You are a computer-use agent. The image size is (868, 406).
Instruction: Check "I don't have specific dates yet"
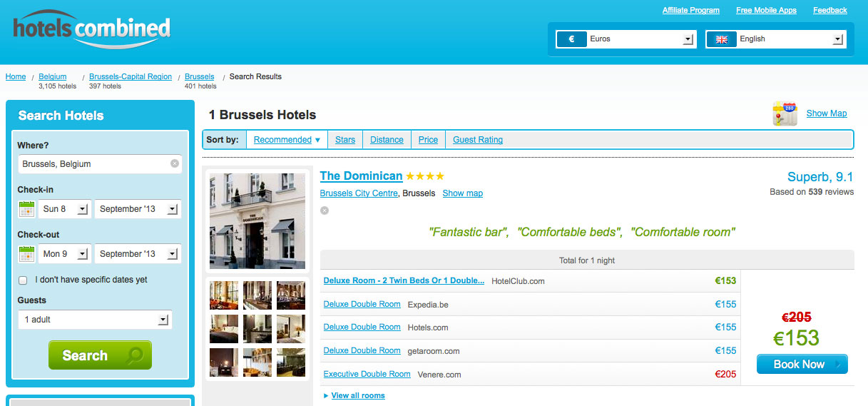tap(23, 280)
